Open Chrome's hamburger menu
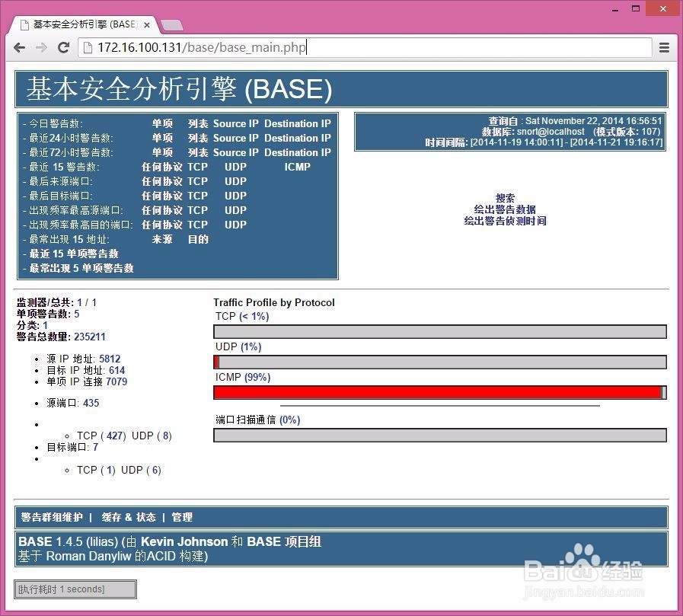The width and height of the screenshot is (683, 616). click(664, 47)
